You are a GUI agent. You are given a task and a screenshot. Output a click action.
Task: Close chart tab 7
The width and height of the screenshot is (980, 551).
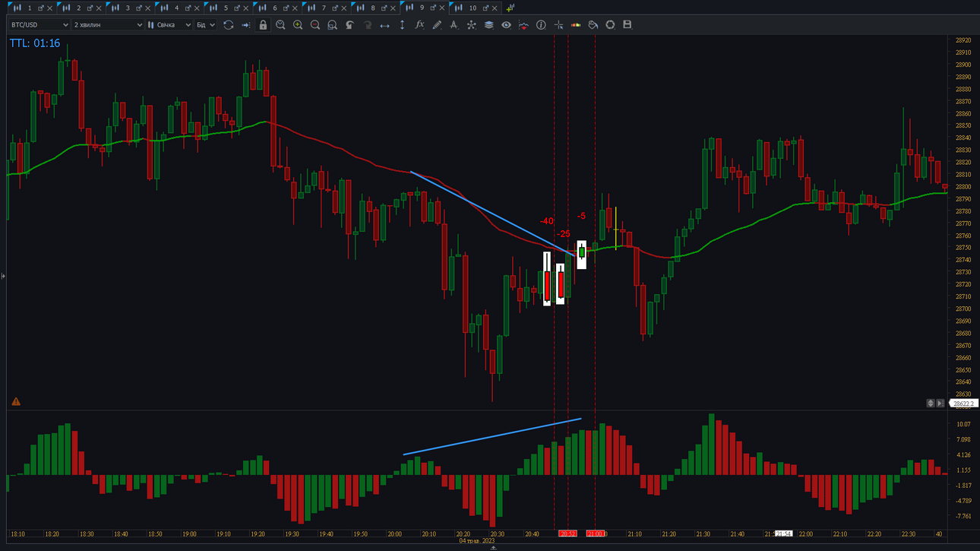pos(344,8)
